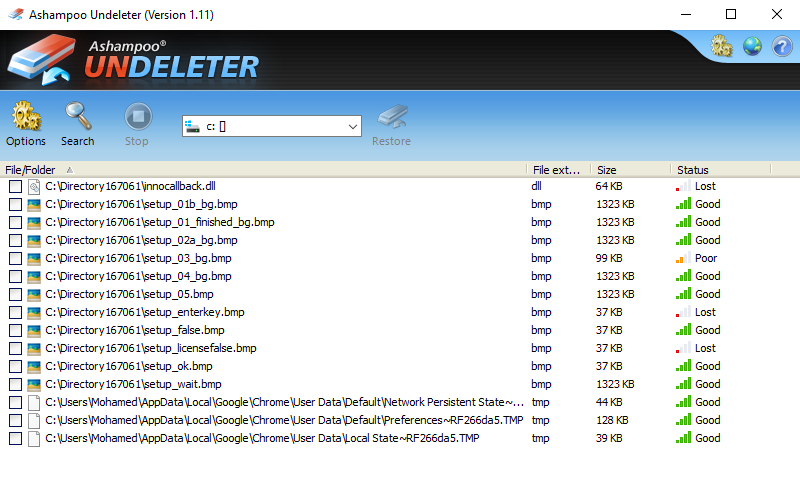Select setup_05.bmp path text
Screen dimensions: 800x480
[x=130, y=294]
